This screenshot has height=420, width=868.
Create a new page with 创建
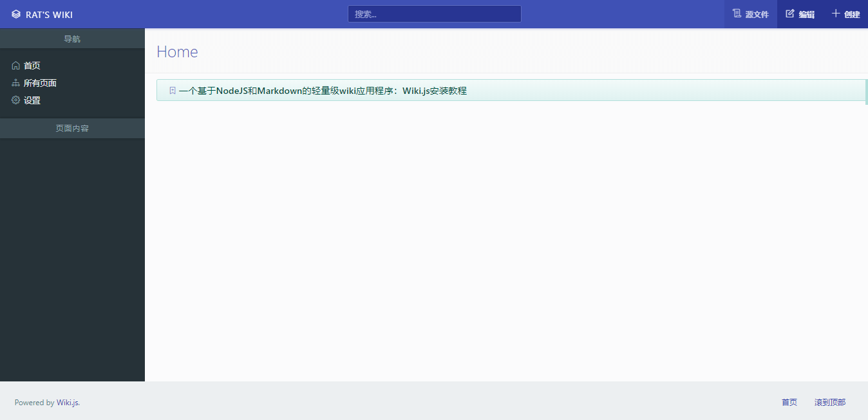tap(845, 14)
